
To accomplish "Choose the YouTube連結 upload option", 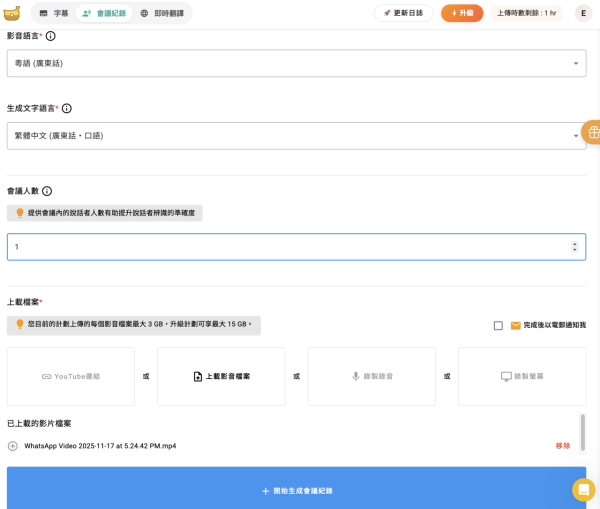I will 71,377.
